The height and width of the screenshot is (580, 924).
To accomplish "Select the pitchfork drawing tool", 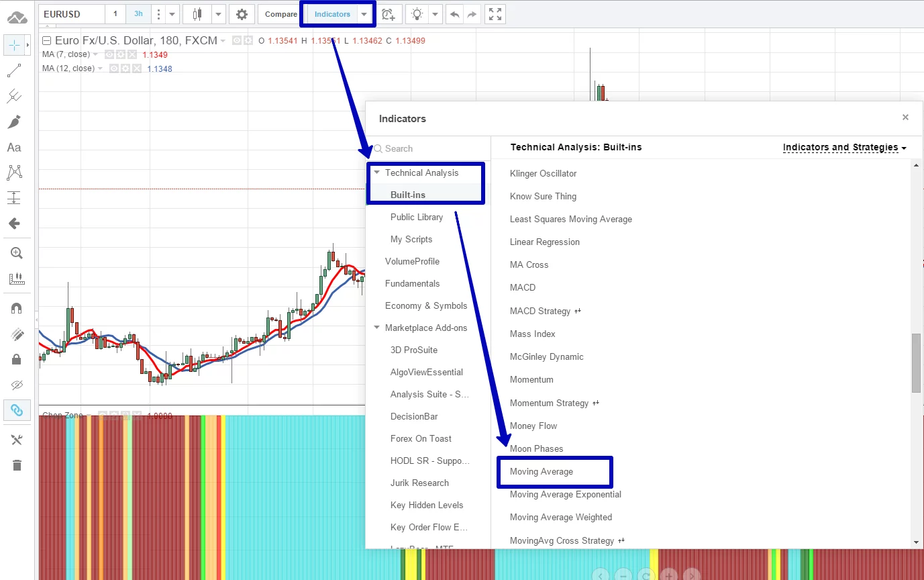I will coord(14,96).
